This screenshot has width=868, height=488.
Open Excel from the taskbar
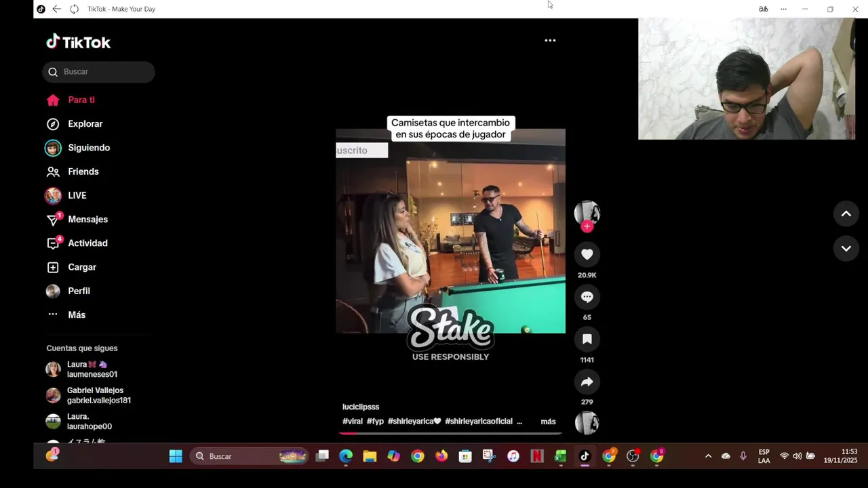[x=561, y=456]
